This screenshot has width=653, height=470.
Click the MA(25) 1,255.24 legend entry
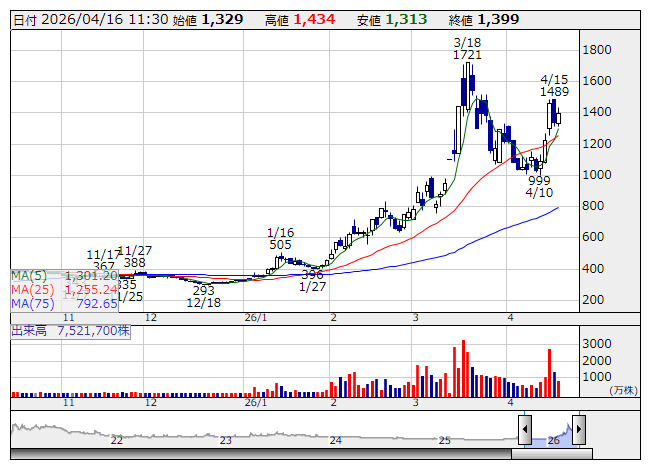pyautogui.click(x=64, y=290)
